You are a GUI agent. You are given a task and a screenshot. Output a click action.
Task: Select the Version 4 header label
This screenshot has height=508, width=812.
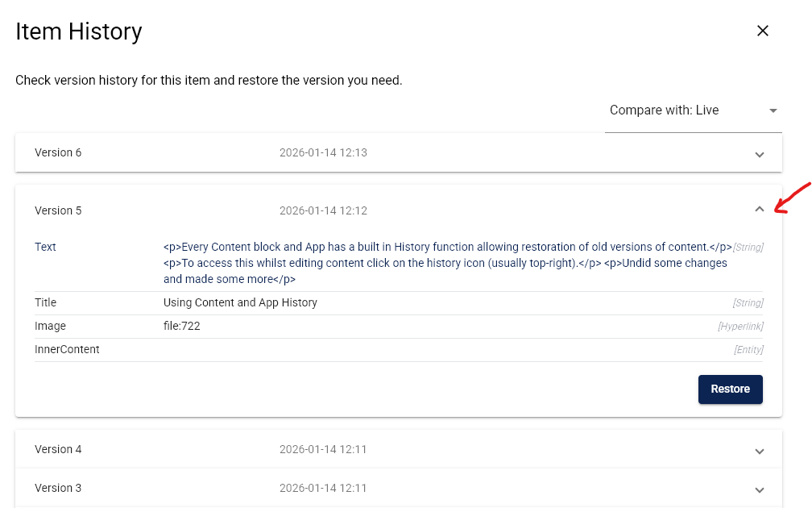58,449
